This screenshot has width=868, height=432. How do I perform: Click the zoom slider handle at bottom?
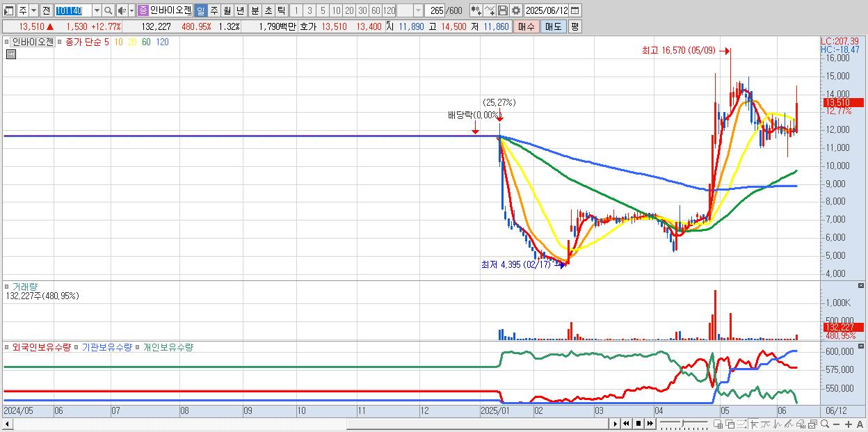(x=683, y=423)
